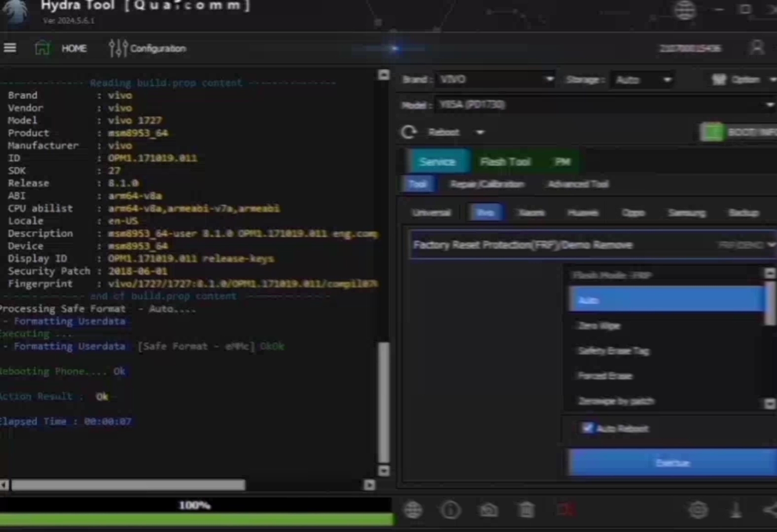The width and height of the screenshot is (777, 532).
Task: Expand the Reboot dropdown arrow
Action: [x=480, y=132]
